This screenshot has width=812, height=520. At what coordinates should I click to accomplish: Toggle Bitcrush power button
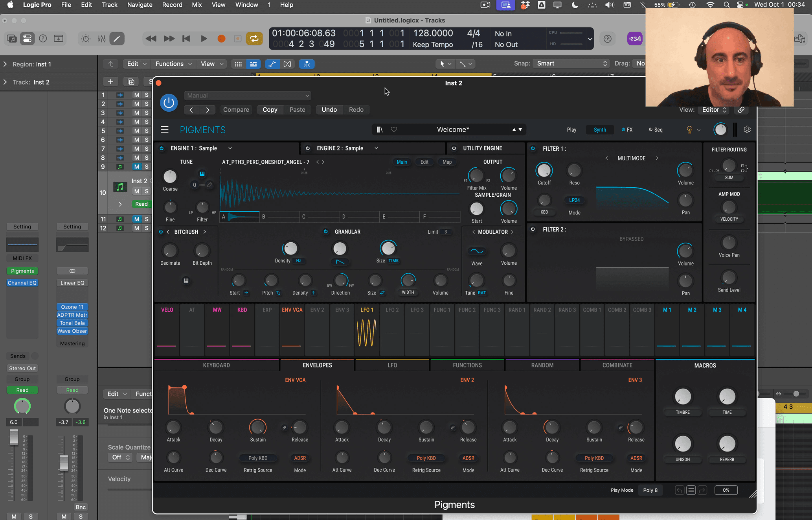click(x=161, y=232)
